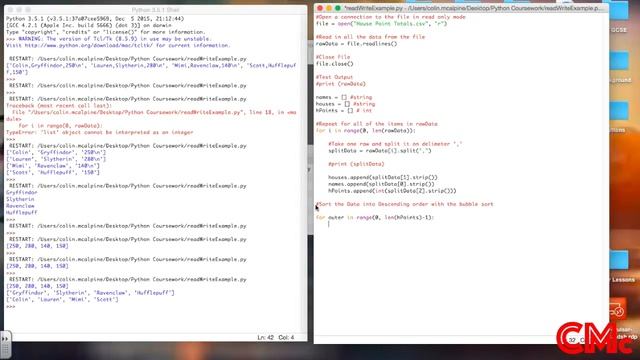
Task: Click the 'hPoints.append(int(' code line
Action: pos(392,191)
